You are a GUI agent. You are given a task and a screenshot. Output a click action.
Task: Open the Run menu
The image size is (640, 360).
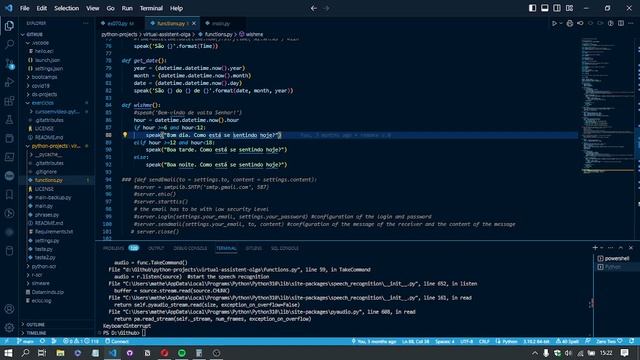(x=127, y=8)
